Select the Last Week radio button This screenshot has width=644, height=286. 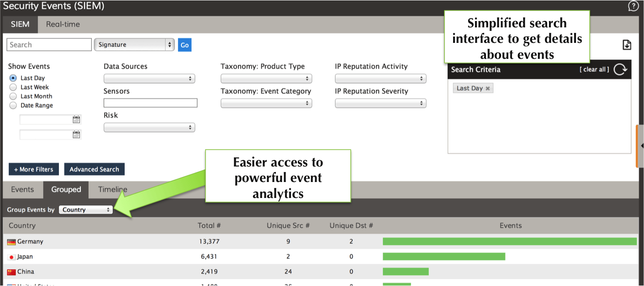coord(13,87)
